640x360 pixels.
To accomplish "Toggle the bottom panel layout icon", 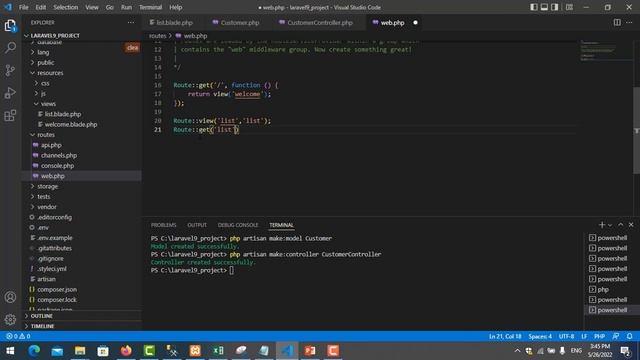I will tap(544, 7).
